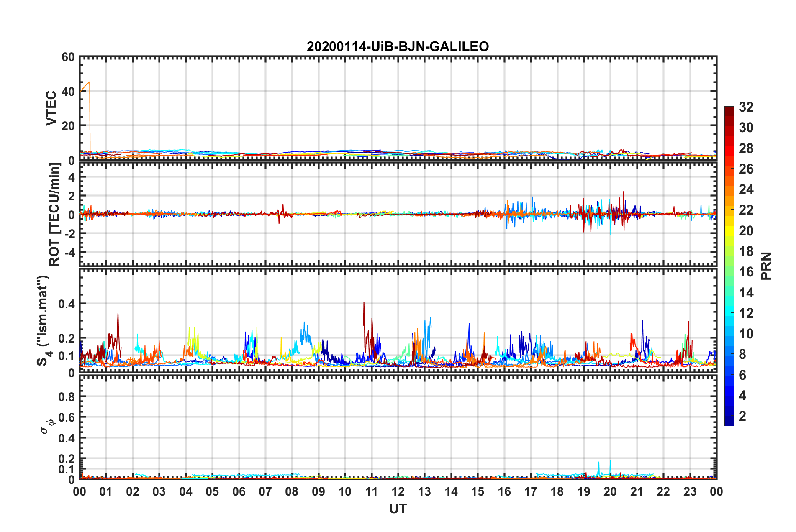Select the PRN colorbar tick label 6
This screenshot has width=796, height=532.
[x=742, y=375]
